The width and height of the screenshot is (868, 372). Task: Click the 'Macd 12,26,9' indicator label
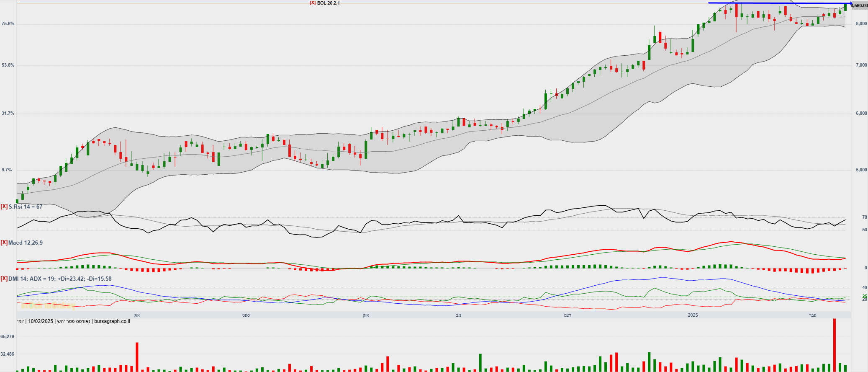26,243
